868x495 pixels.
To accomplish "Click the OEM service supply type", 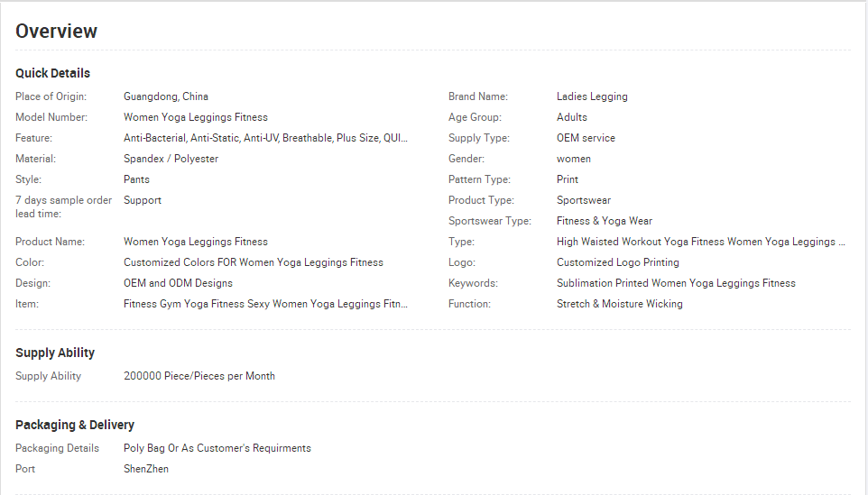I will click(586, 138).
